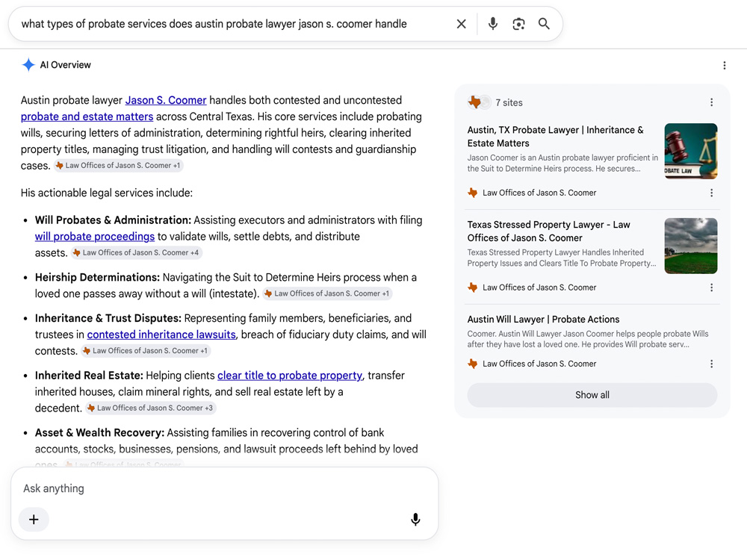Show all sources button
This screenshot has height=560, width=747.
pos(592,395)
